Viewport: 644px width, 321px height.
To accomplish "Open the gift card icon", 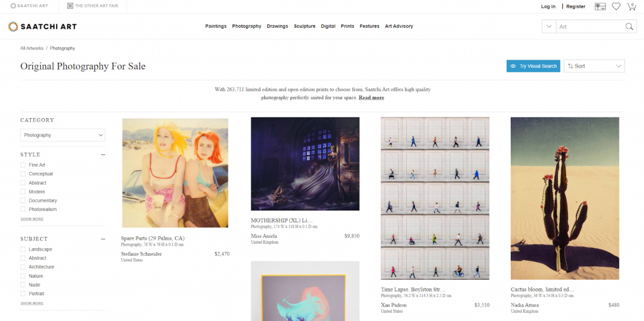I will [x=600, y=6].
